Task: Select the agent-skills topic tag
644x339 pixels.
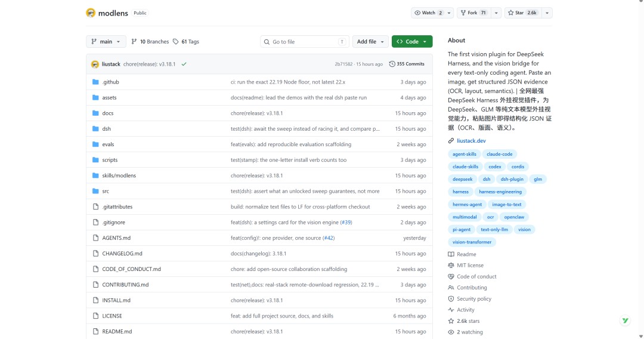Action: 465,154
